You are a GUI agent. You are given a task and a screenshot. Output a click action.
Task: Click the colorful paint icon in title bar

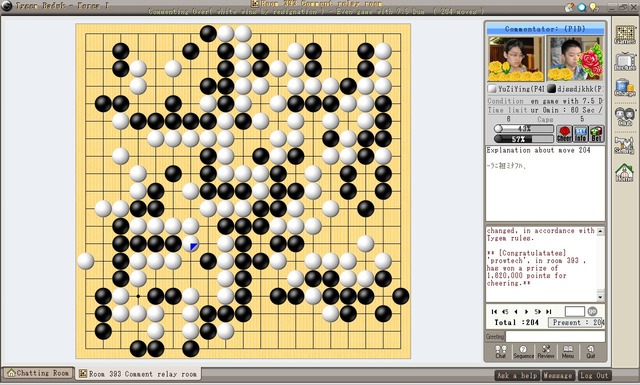point(570,7)
